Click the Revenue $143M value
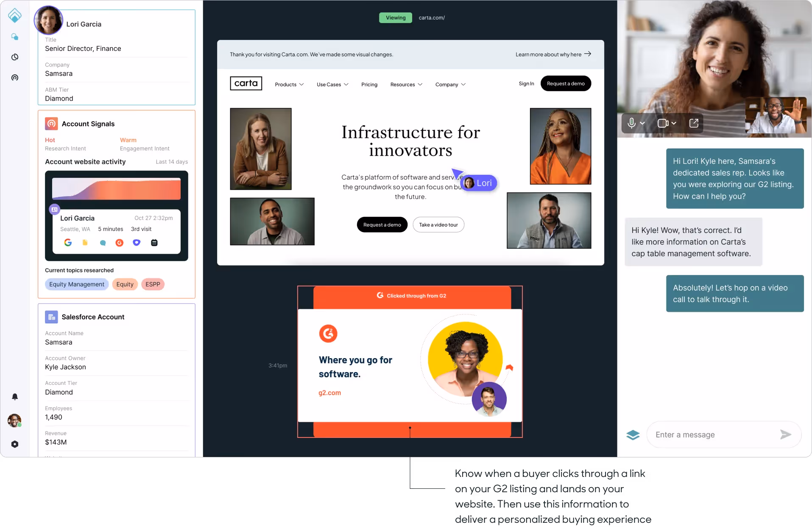Image resolution: width=812 pixels, height=527 pixels. pos(56,442)
